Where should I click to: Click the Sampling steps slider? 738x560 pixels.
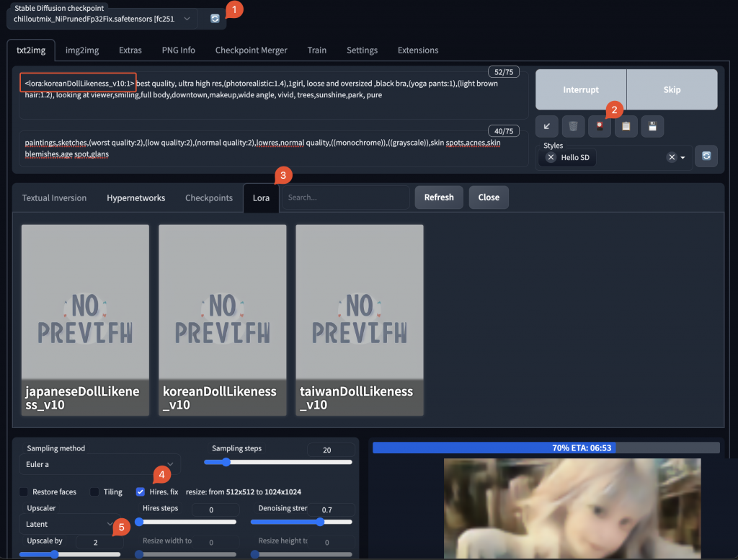pyautogui.click(x=278, y=462)
